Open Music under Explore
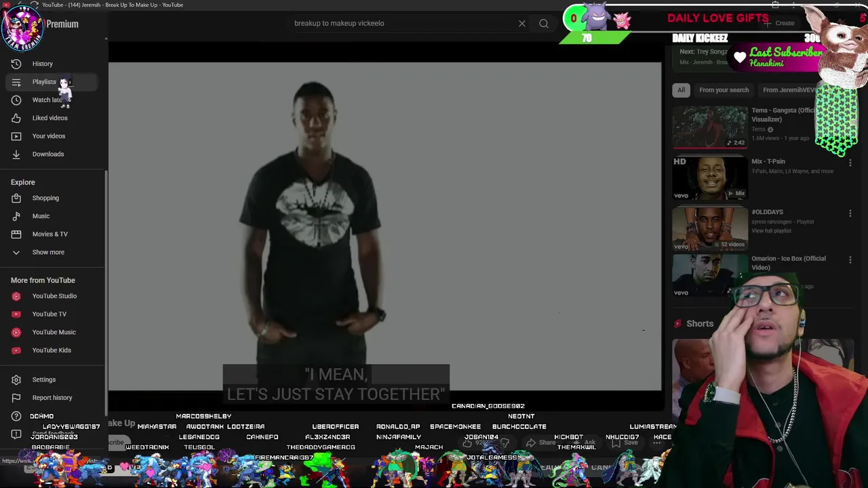The image size is (868, 488). [52, 216]
